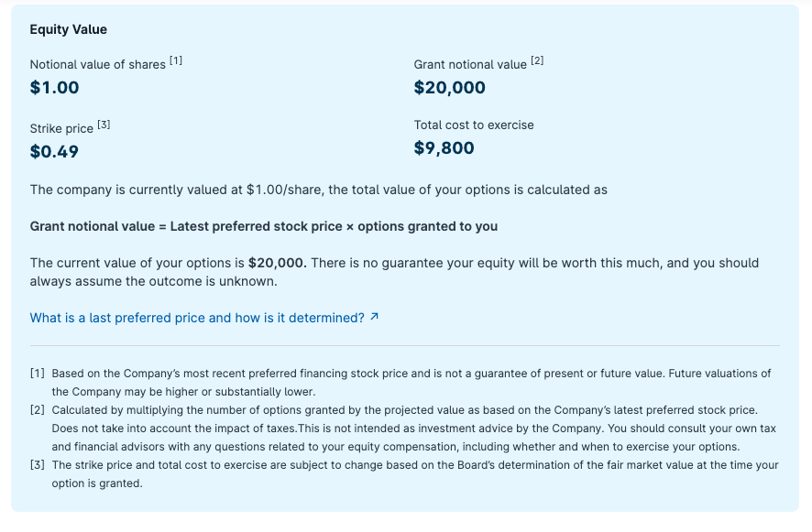Select the Equity Value heading

(x=70, y=29)
